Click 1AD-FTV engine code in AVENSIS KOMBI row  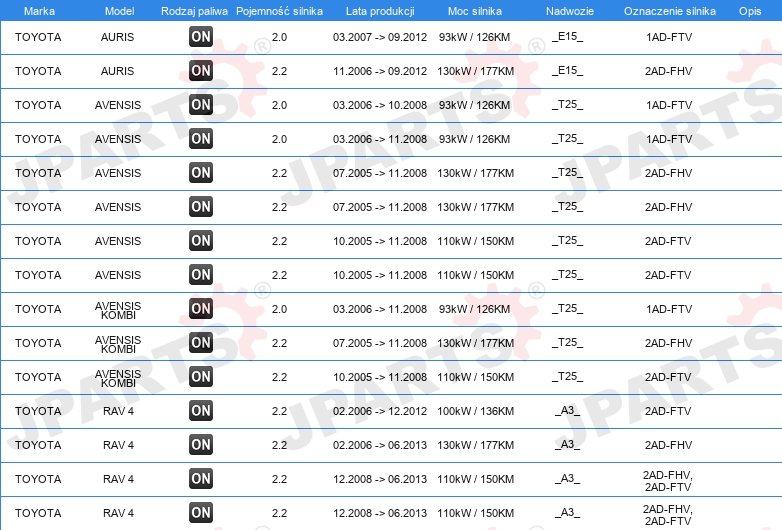669,309
